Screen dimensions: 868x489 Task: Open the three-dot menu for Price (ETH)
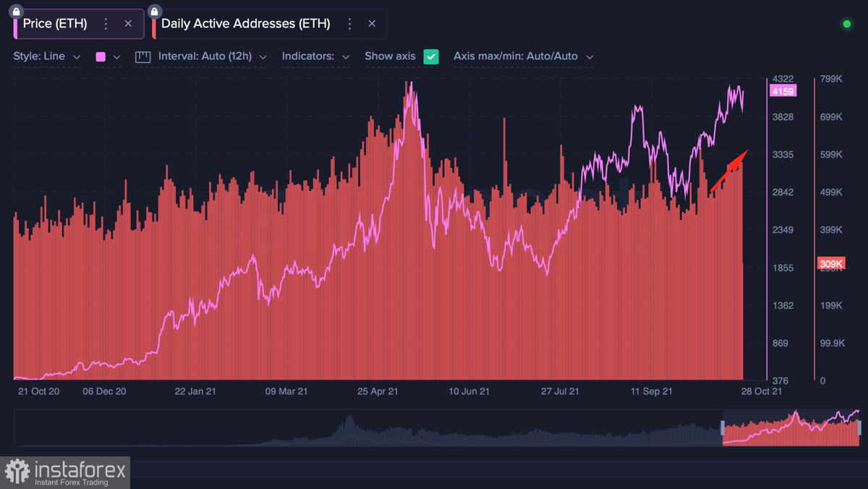point(106,24)
